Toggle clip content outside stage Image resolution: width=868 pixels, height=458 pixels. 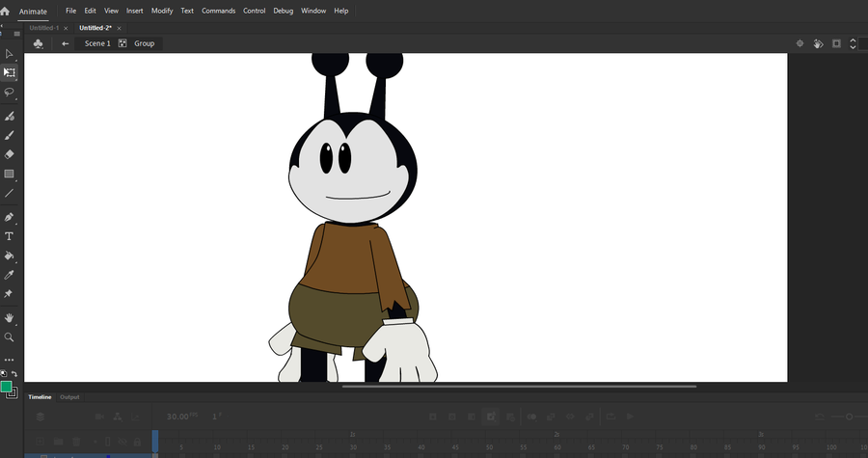click(836, 43)
